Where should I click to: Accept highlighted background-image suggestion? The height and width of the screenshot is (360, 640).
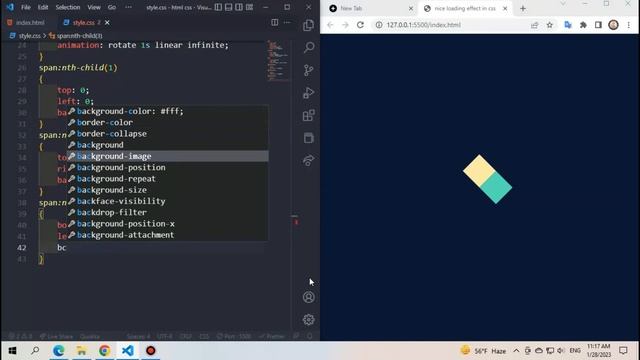point(168,156)
